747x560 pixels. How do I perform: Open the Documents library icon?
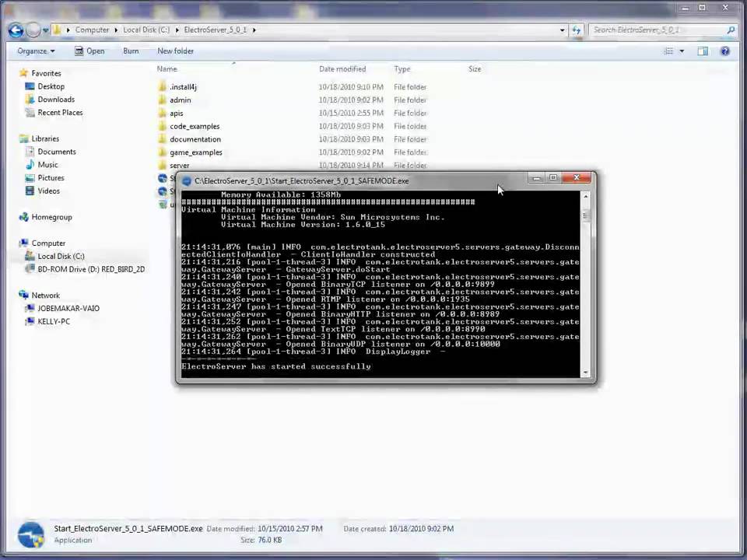tap(30, 152)
